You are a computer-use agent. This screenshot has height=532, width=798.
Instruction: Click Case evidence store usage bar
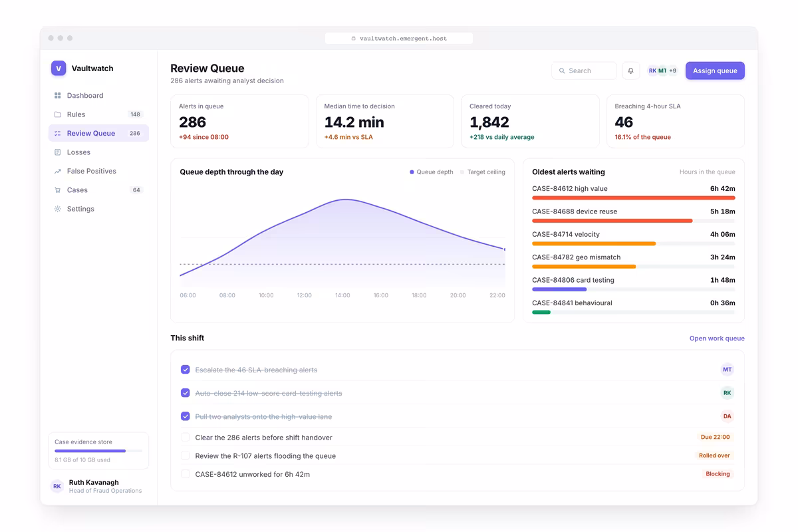tap(98, 451)
